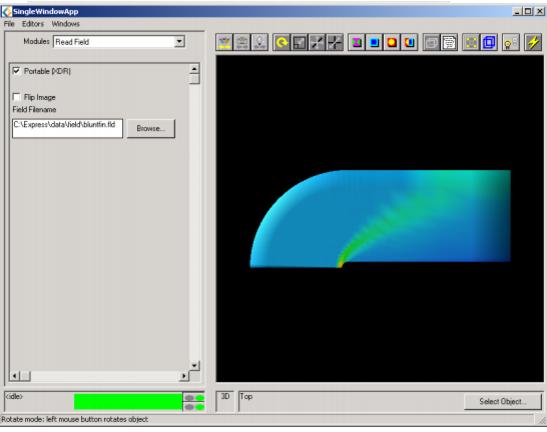Open the Windows menu
This screenshot has height=432, width=547.
[66, 24]
